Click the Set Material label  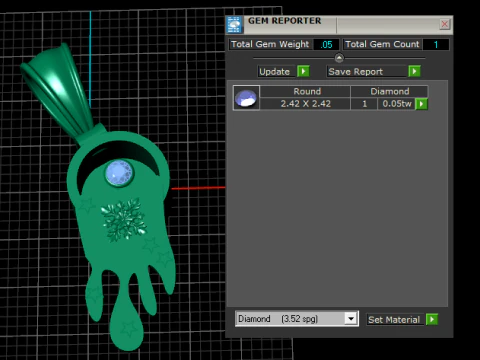[394, 320]
